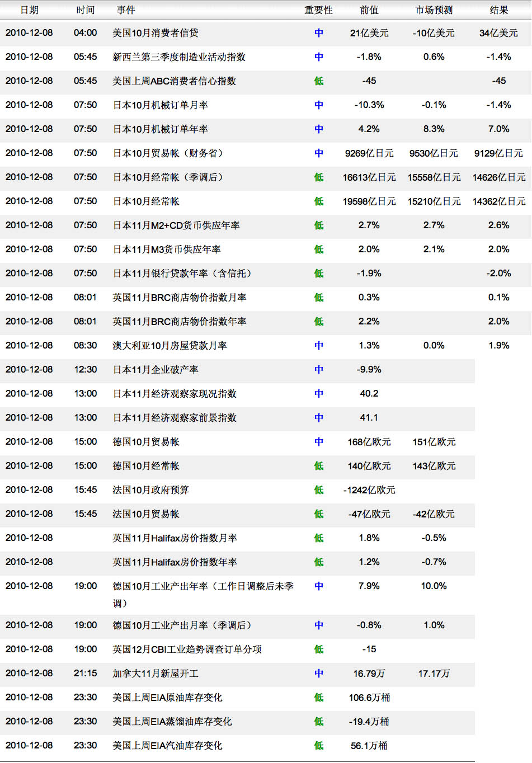532x763 pixels.
Task: Select the 日本11月企业破产率 event
Action: [156, 370]
